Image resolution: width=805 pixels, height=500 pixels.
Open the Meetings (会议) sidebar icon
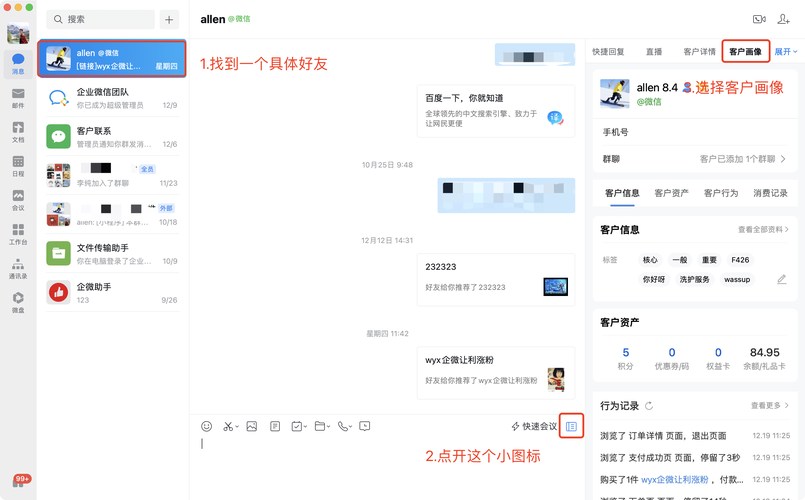click(x=18, y=200)
